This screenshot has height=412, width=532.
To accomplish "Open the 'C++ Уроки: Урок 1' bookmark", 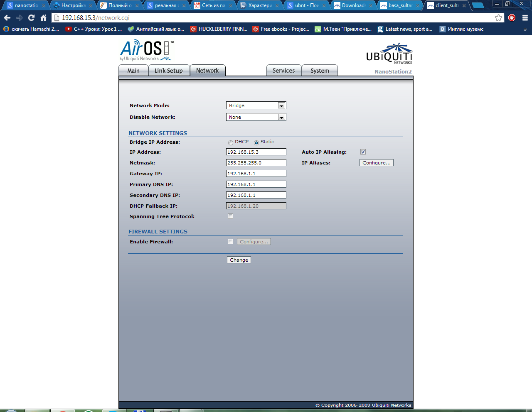I will point(94,29).
